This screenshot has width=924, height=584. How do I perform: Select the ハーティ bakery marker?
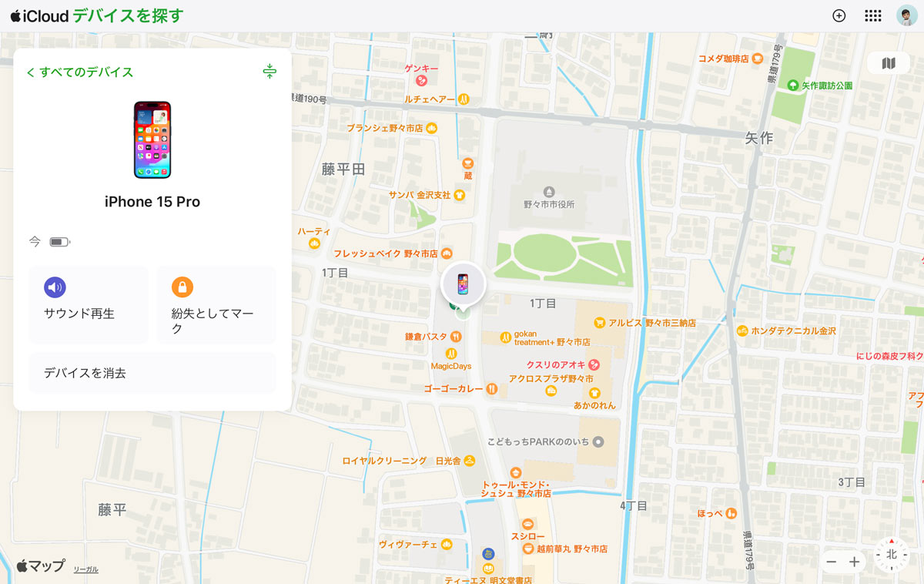[x=314, y=243]
